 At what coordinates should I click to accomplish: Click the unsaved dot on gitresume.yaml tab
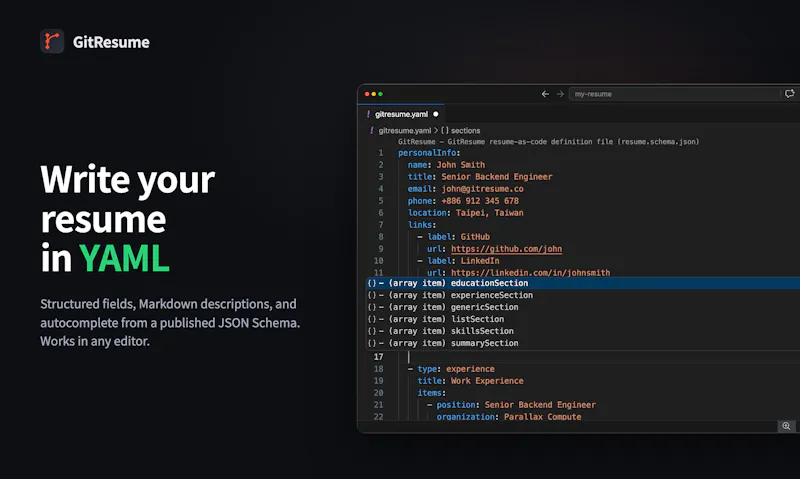436,114
